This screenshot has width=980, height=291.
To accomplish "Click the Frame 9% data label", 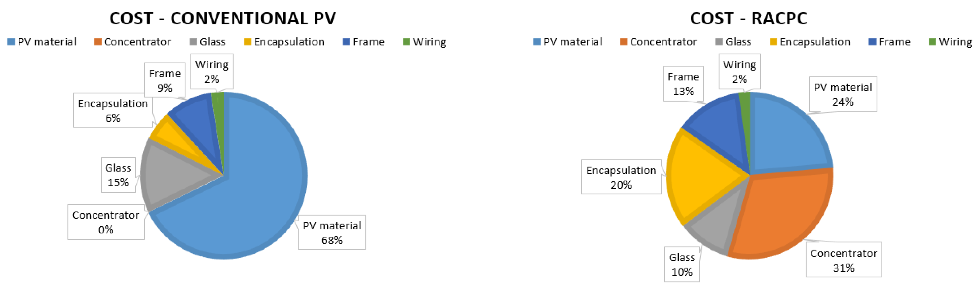I will click(x=165, y=80).
